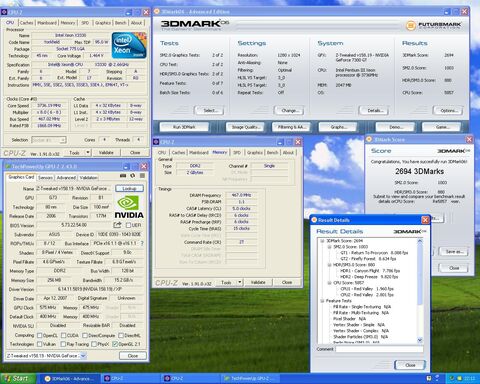Uncheck the OpenGL 2.1 checkbox
Viewport: 480px width, 384px height.
point(115,344)
